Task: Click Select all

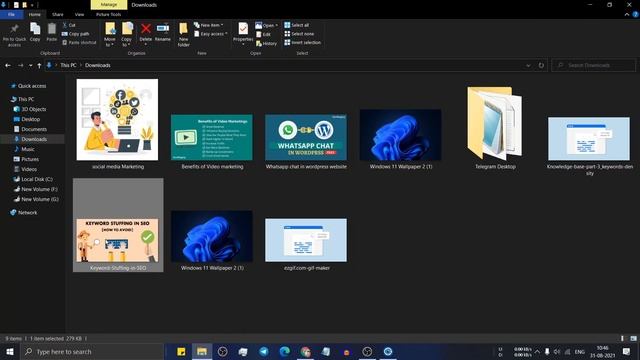Action: pyautogui.click(x=297, y=25)
